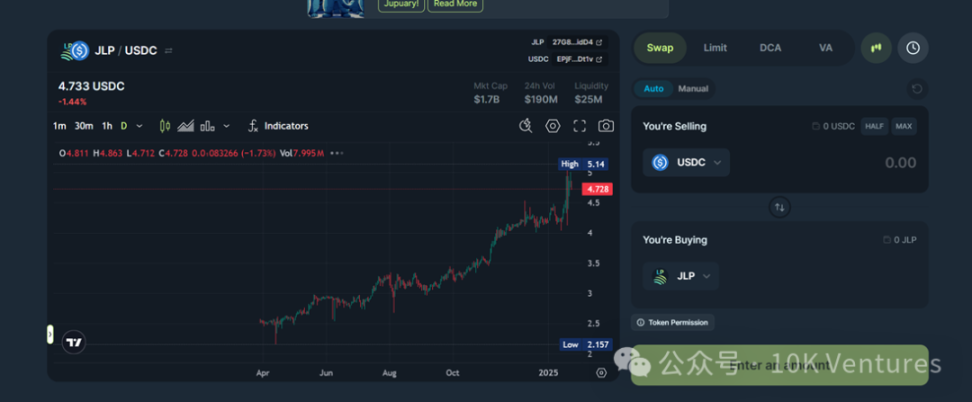This screenshot has height=402, width=972.
Task: Click the HALF amount button
Action: (x=874, y=127)
